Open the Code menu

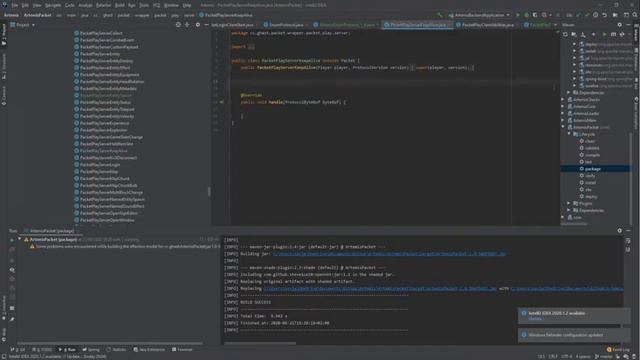point(70,5)
